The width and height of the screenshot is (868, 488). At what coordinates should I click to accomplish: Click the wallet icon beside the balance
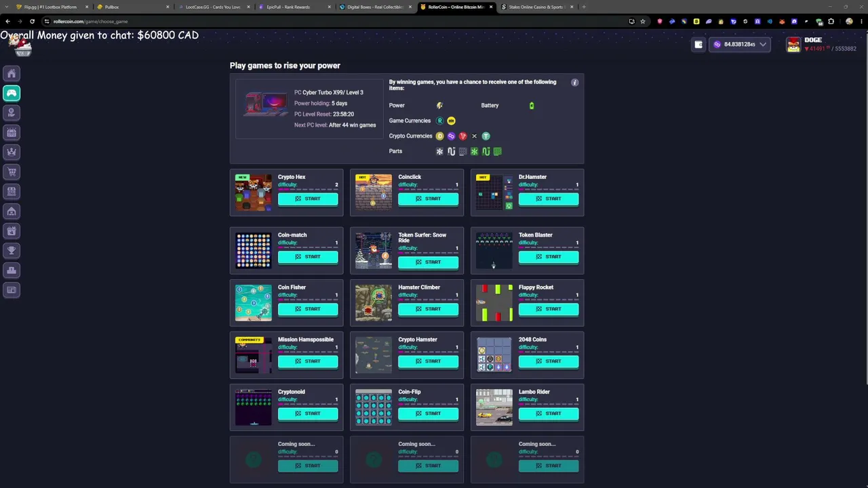698,45
